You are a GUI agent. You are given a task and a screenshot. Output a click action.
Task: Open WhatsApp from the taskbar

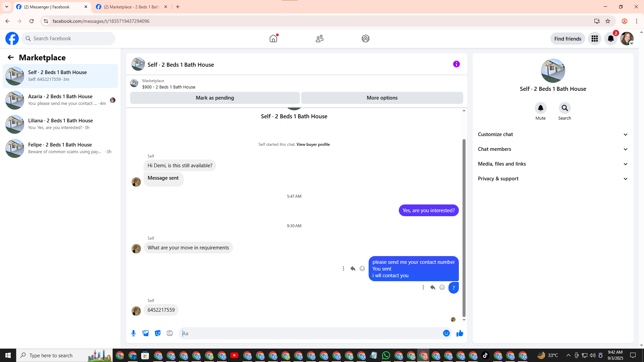(x=386, y=355)
